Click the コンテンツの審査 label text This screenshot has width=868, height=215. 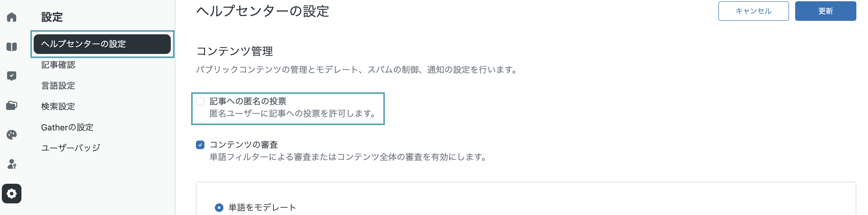(x=244, y=145)
